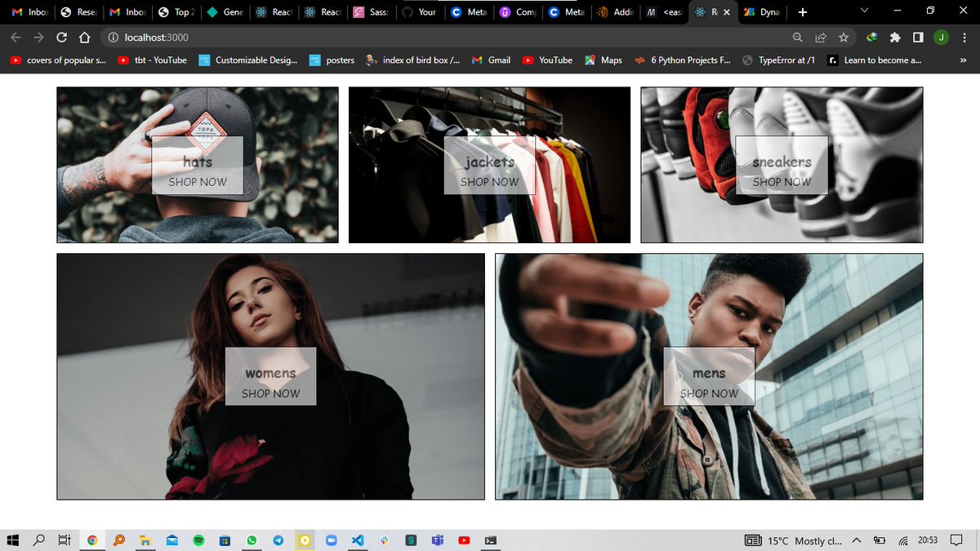980x551 pixels.
Task: Open the weather widget showing 15°C
Action: (793, 540)
